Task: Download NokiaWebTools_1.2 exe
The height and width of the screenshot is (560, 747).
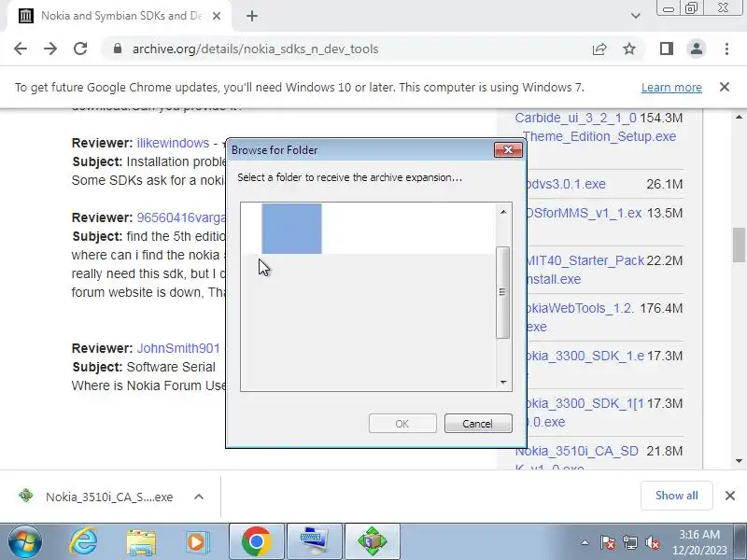Action: [x=579, y=317]
